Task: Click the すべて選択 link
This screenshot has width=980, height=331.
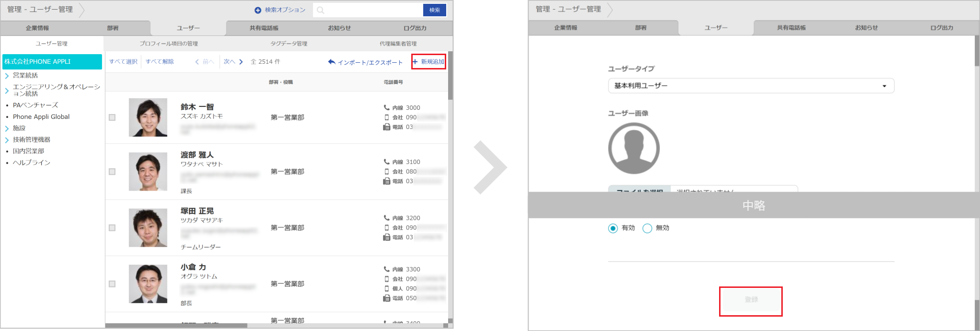Action: [x=123, y=62]
